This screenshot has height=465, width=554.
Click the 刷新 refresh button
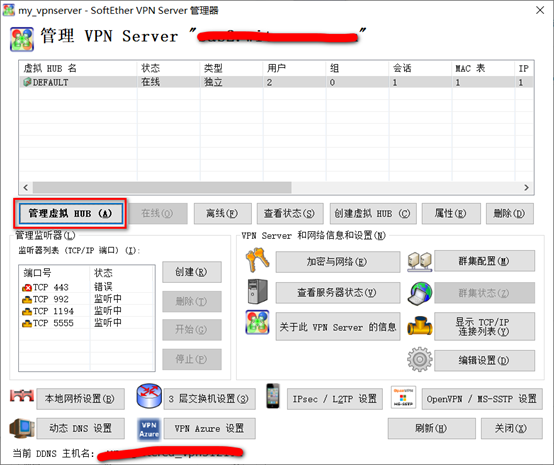[x=431, y=429]
